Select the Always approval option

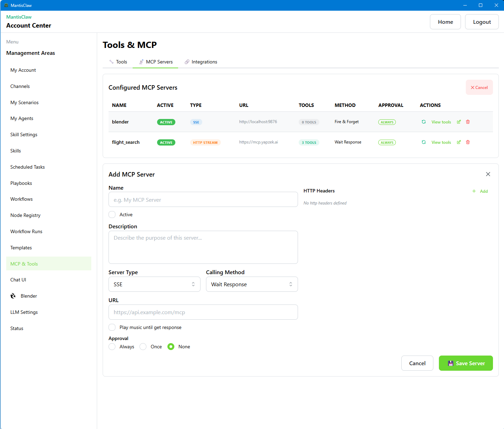pyautogui.click(x=112, y=347)
